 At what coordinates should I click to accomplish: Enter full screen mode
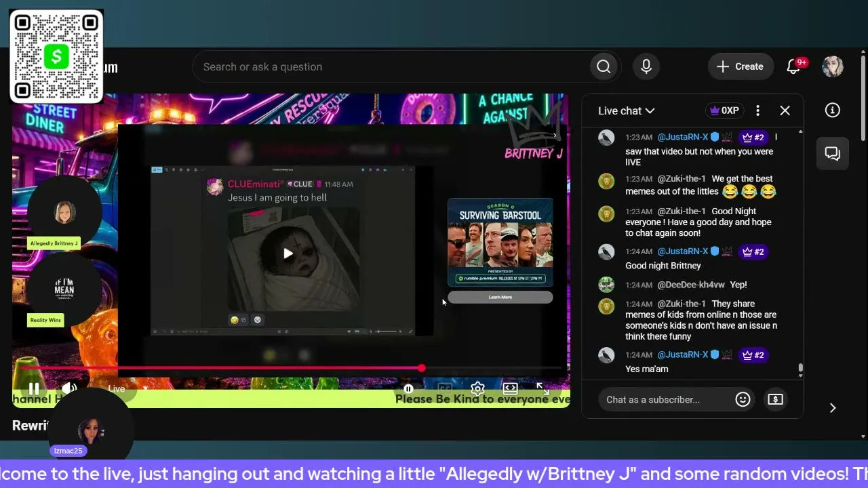coord(542,388)
